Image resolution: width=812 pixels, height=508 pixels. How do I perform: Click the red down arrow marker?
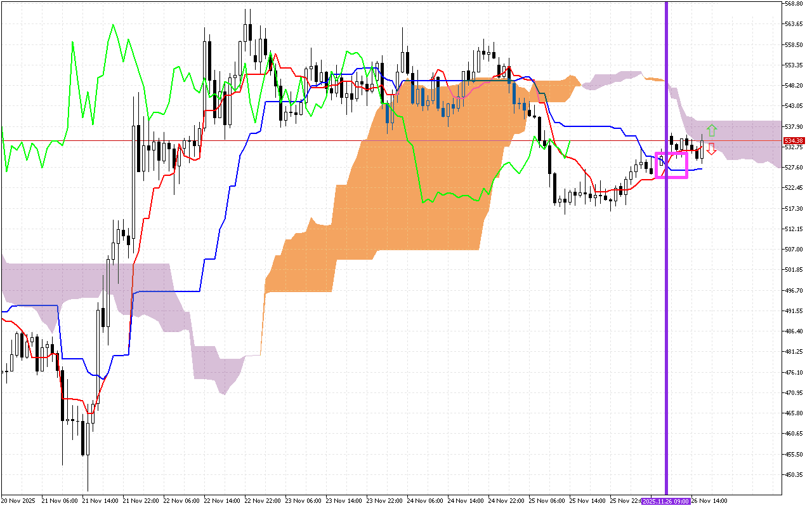[712, 149]
